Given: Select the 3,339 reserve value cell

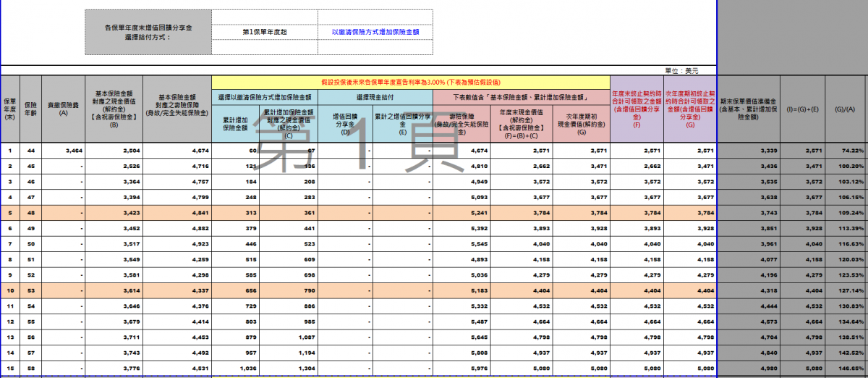Looking at the screenshot, I should [x=749, y=151].
